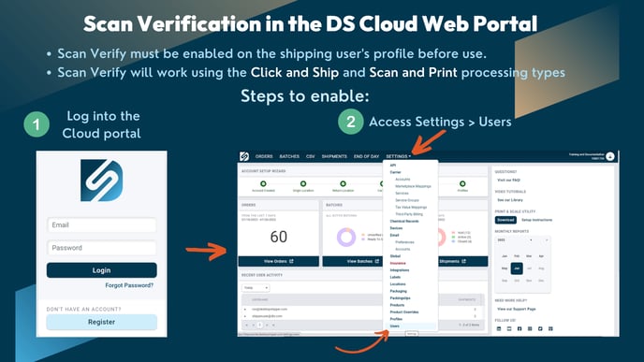The image size is (644, 362).
Task: Select Preferences under Email in Settings menu
Action: coord(404,242)
